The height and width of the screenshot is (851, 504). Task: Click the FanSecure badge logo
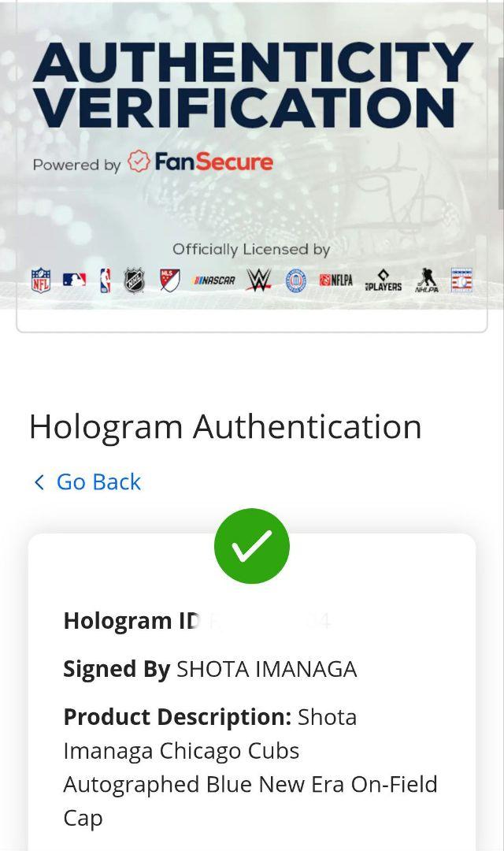pyautogui.click(x=138, y=162)
